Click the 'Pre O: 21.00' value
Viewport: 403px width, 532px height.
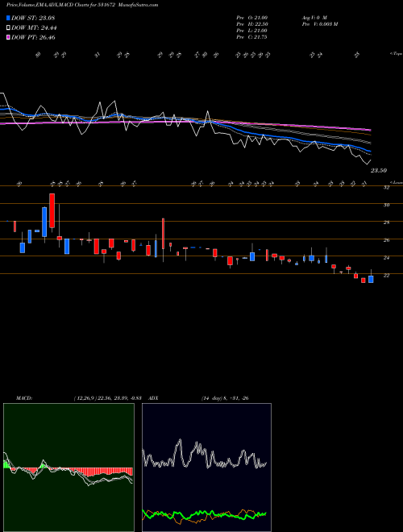(x=252, y=17)
